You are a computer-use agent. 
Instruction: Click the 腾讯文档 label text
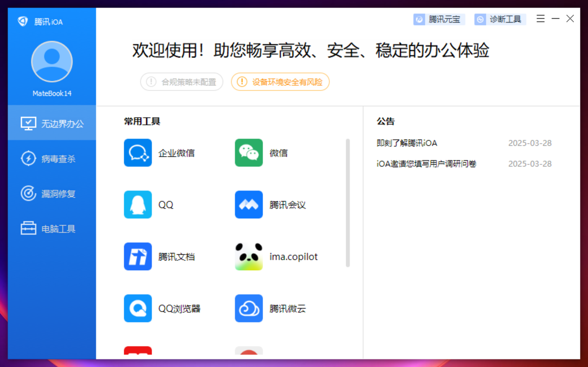(177, 257)
